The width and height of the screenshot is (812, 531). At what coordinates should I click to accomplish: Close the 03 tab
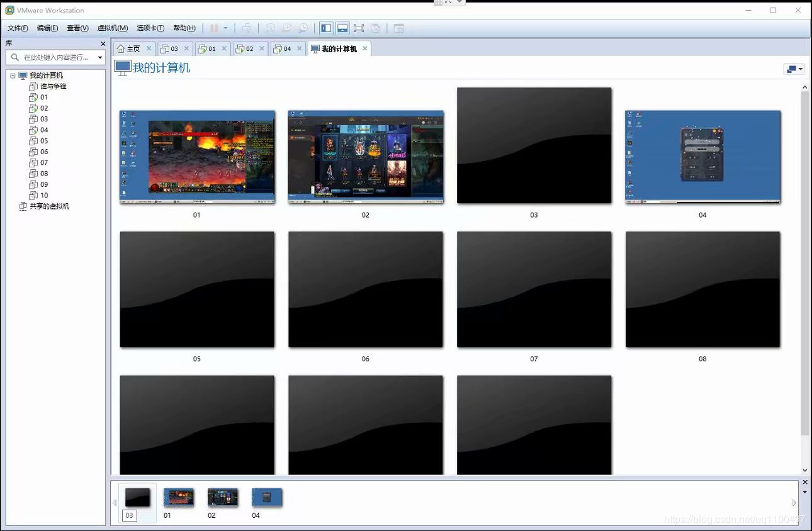(187, 48)
